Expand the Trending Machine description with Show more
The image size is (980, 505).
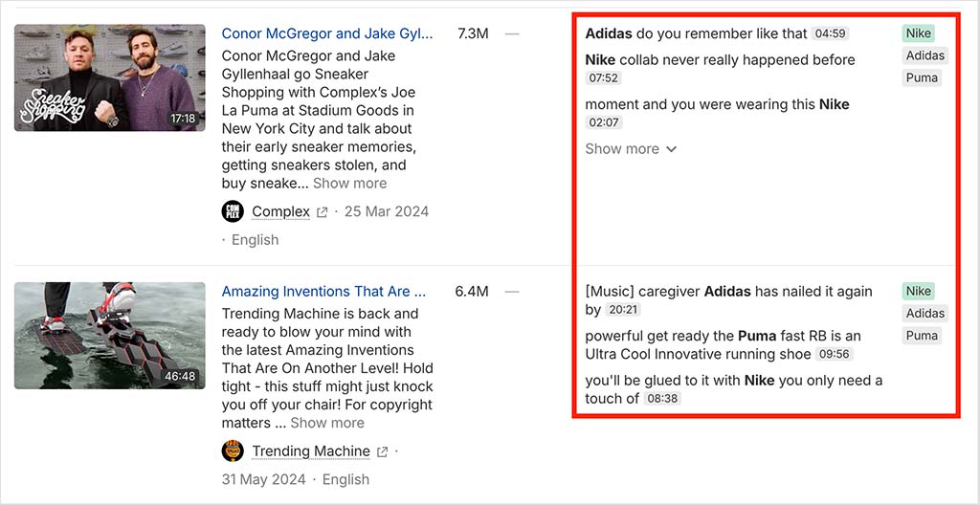point(327,423)
